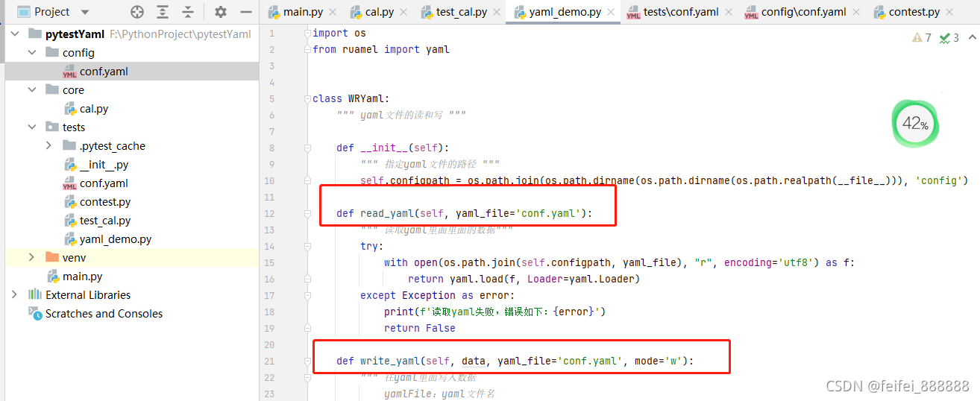Fold the __init__ method at line 8
The width and height of the screenshot is (980, 401).
[308, 148]
